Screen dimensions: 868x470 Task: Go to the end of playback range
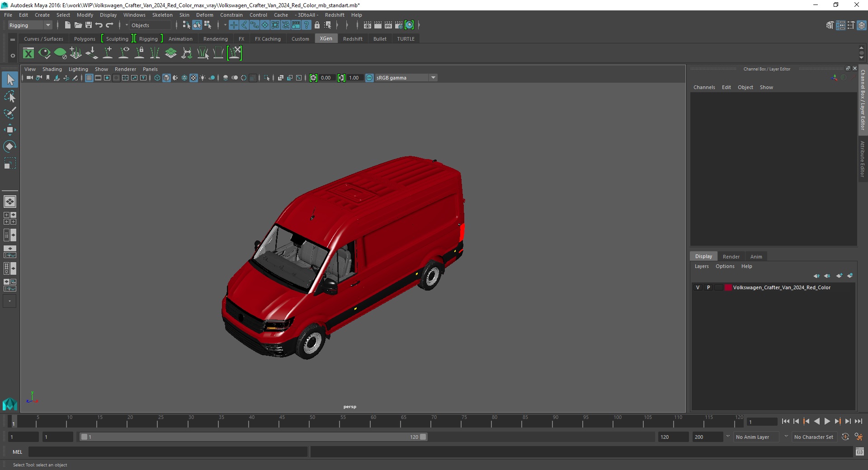(x=858, y=421)
